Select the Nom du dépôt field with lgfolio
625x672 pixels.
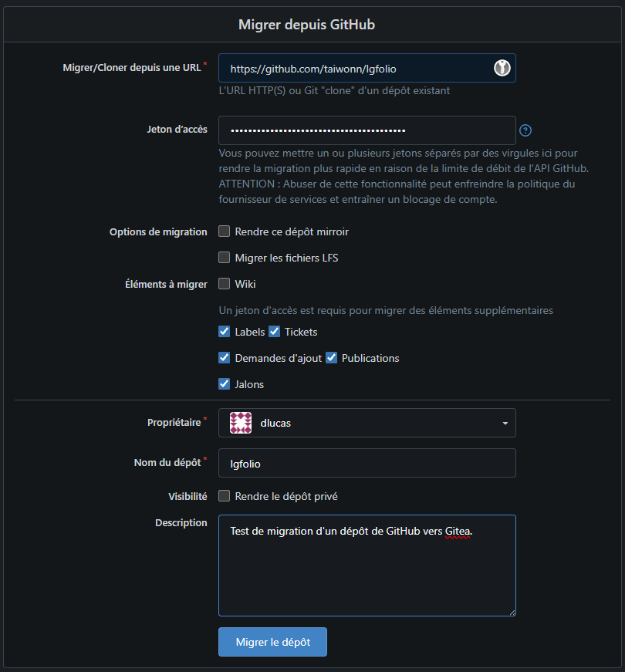(x=367, y=463)
